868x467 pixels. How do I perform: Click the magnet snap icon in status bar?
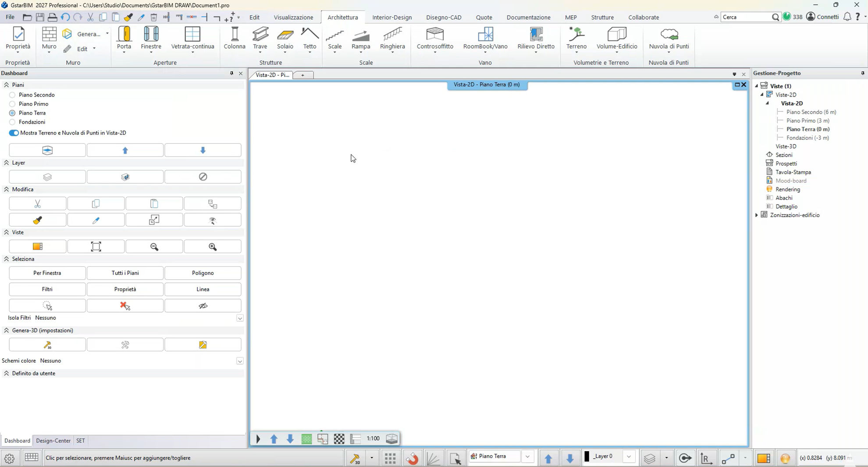pyautogui.click(x=412, y=458)
